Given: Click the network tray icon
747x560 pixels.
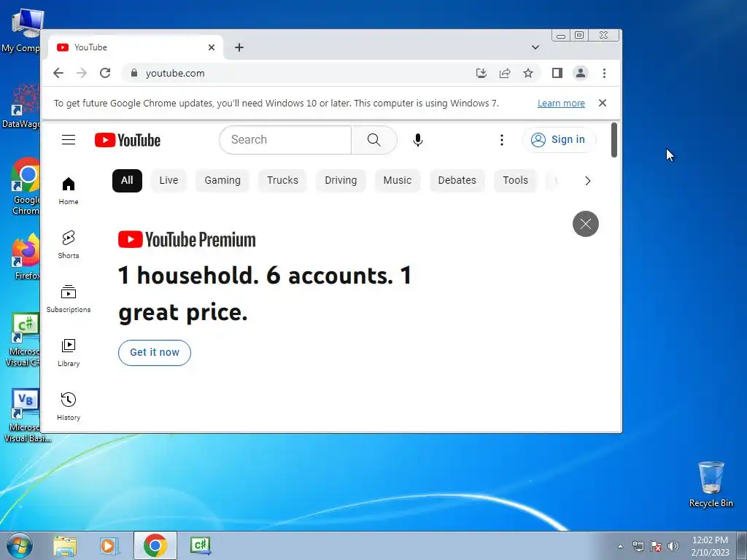Looking at the screenshot, I should coord(638,546).
